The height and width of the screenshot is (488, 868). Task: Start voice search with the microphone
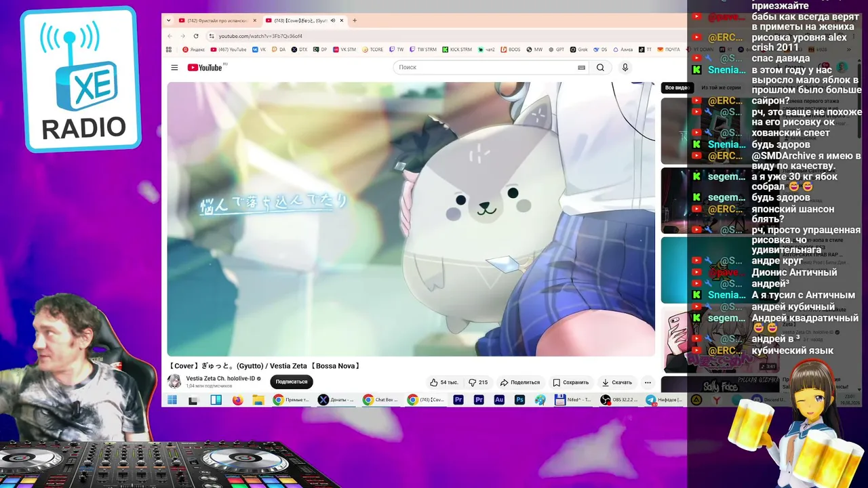click(625, 68)
